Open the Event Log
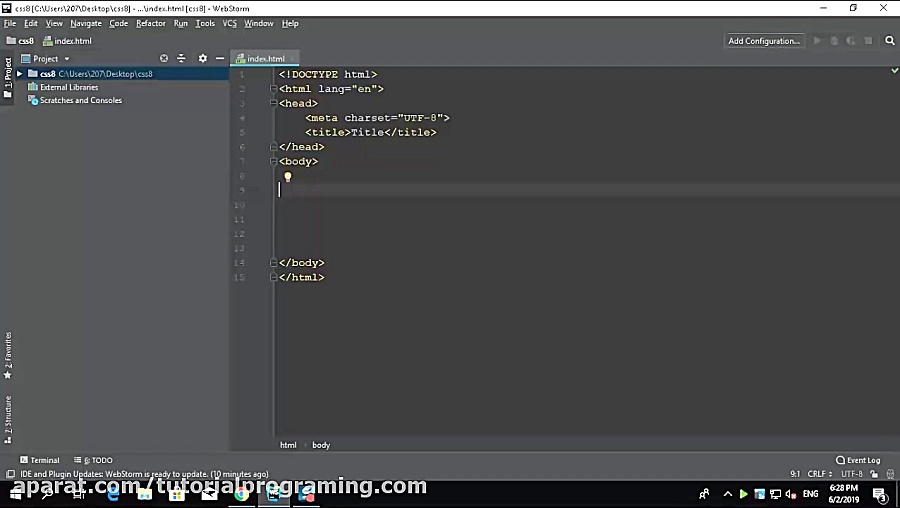Viewport: 900px width, 508px height. [858, 460]
